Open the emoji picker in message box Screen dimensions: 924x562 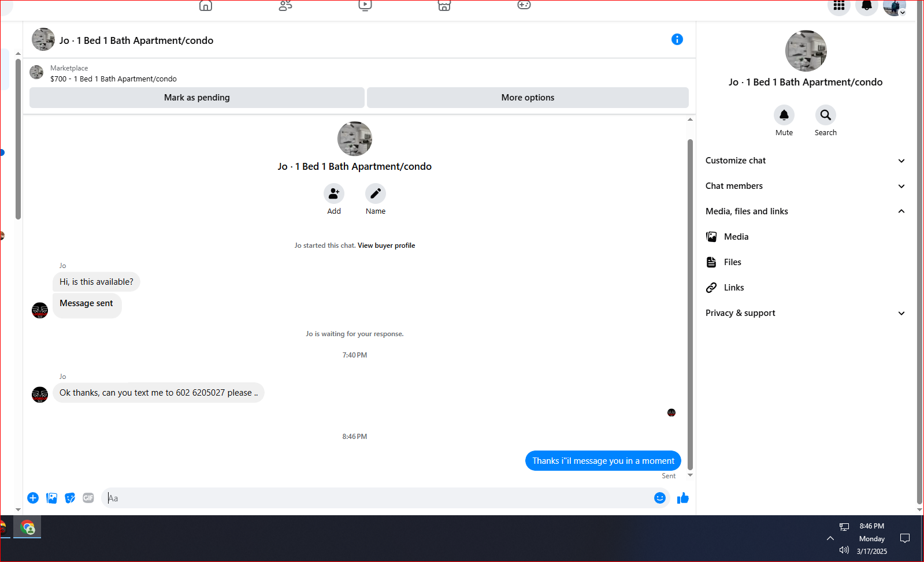660,498
